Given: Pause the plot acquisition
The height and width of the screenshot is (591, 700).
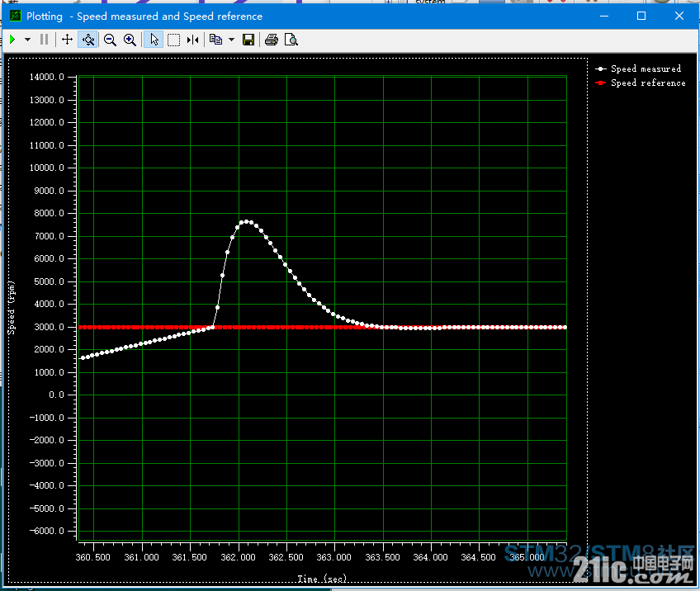Looking at the screenshot, I should tap(45, 40).
